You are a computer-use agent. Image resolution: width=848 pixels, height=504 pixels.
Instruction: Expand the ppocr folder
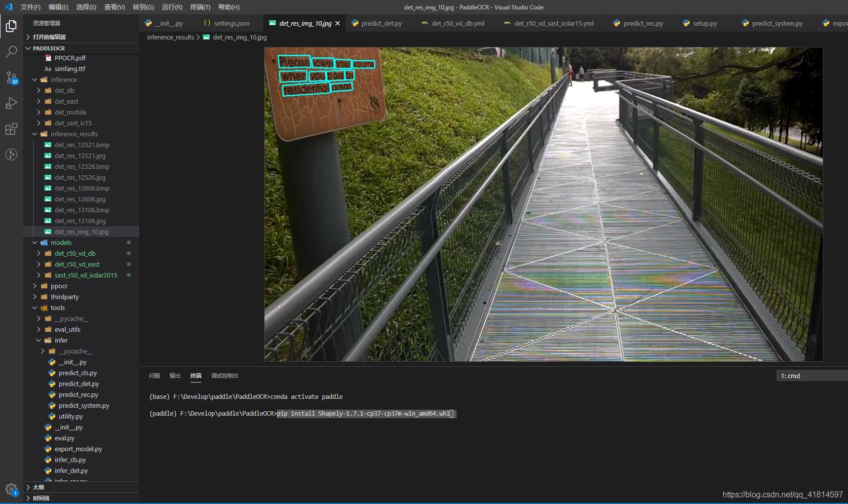(x=35, y=286)
